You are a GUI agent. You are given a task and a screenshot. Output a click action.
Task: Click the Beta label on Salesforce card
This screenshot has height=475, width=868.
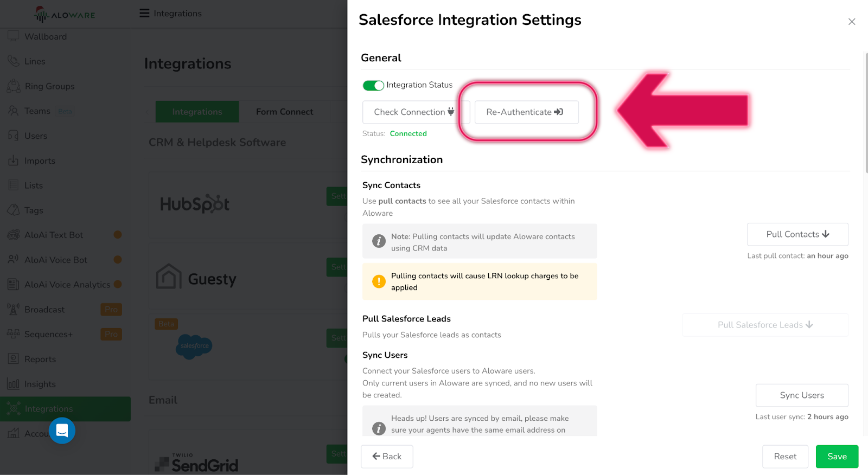point(166,324)
